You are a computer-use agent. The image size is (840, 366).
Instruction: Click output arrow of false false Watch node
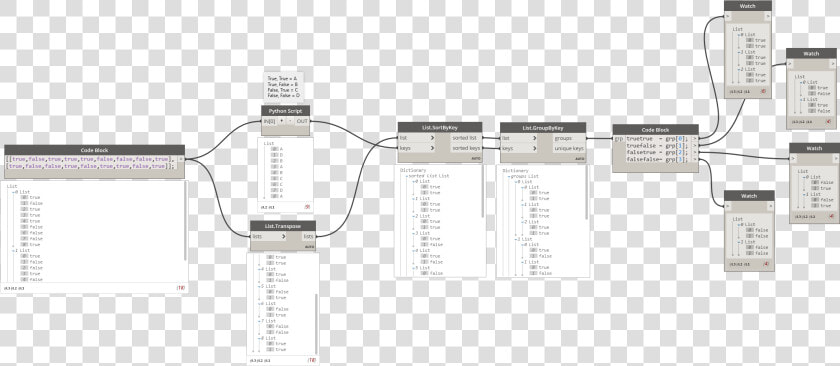(770, 206)
